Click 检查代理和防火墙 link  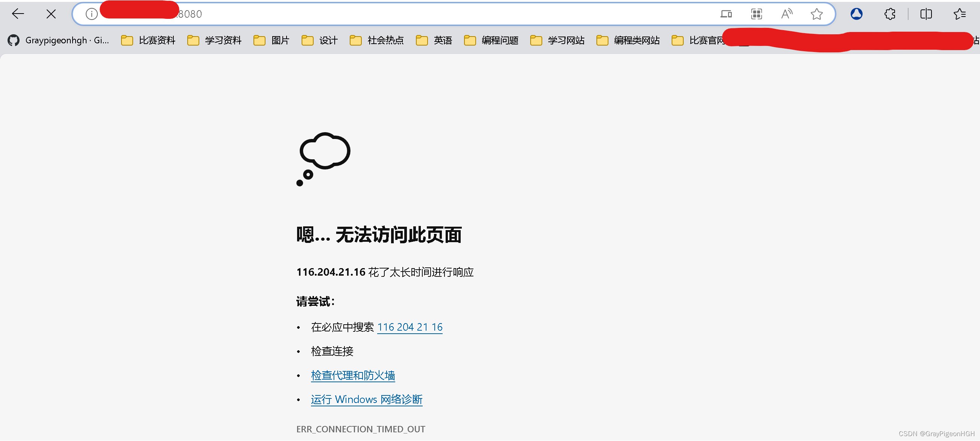[353, 375]
